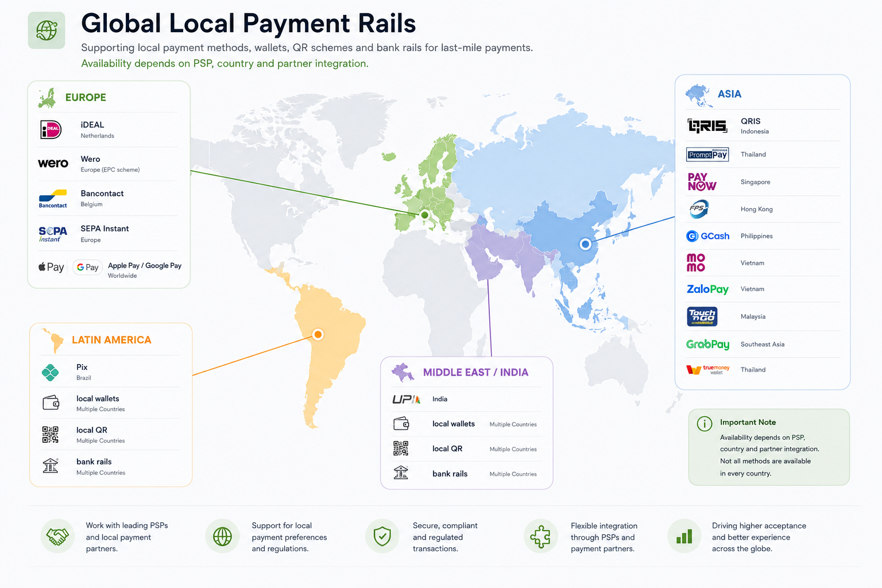Click the bar chart icon
This screenshot has height=588, width=882.
click(x=684, y=536)
